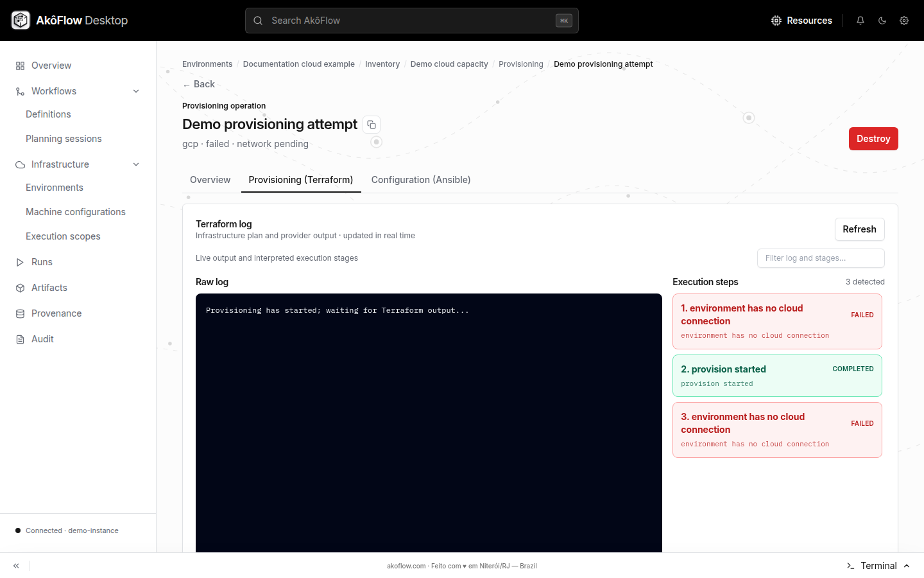Image resolution: width=924 pixels, height=578 pixels.
Task: Click the Connected demo-instance status
Action: [x=67, y=530]
